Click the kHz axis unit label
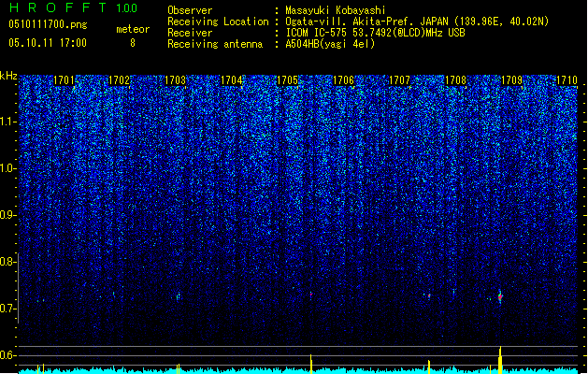This screenshot has height=374, width=588. (8, 76)
